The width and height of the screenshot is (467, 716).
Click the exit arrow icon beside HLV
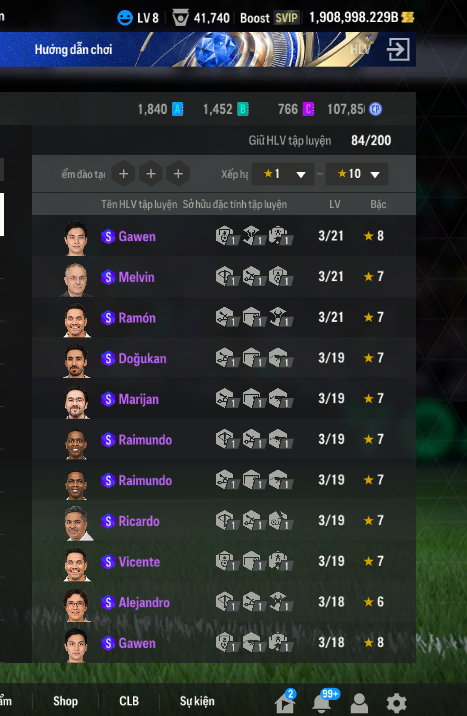398,49
